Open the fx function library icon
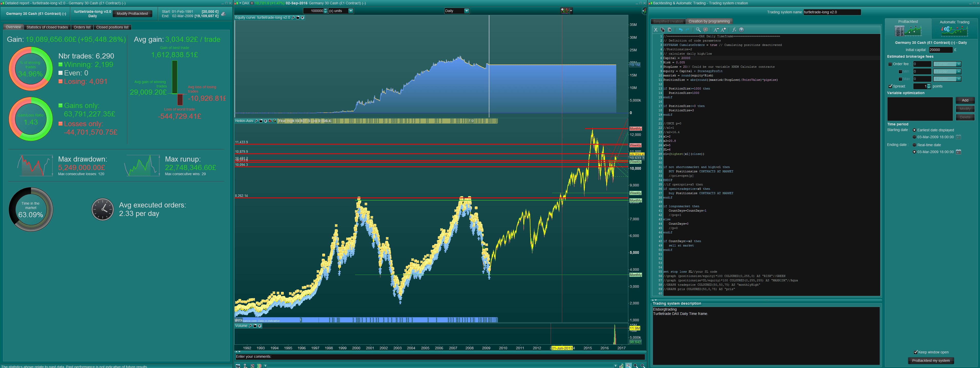980x368 pixels. point(734,30)
